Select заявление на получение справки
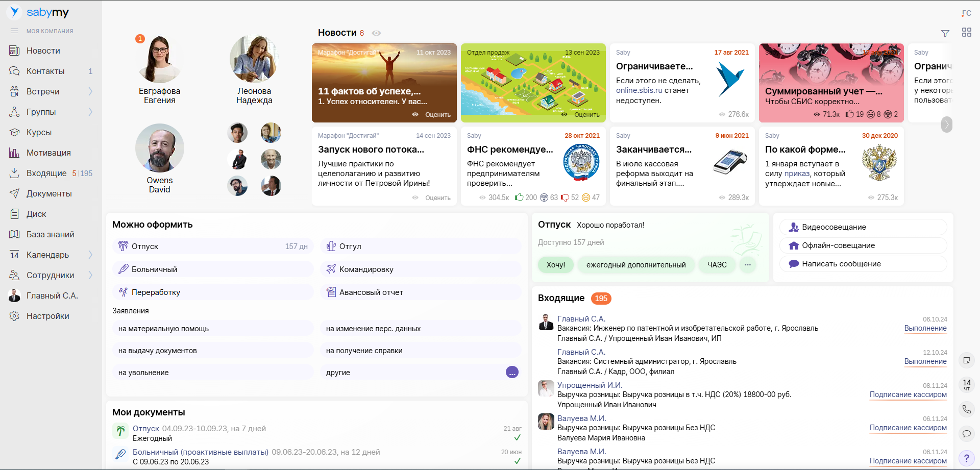980x470 pixels. (421, 351)
